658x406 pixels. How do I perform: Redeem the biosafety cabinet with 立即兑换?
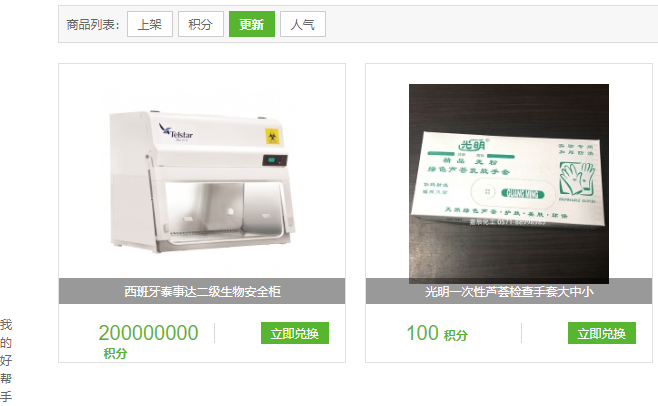295,333
